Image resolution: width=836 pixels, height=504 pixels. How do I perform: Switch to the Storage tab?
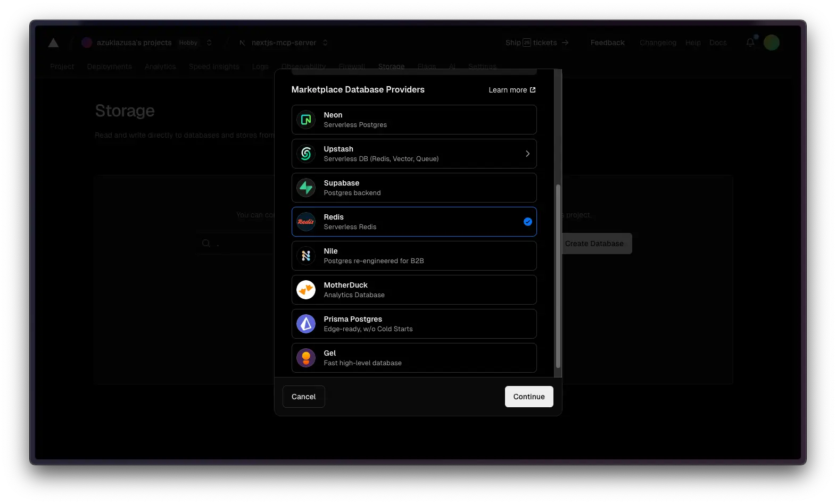[x=391, y=66]
